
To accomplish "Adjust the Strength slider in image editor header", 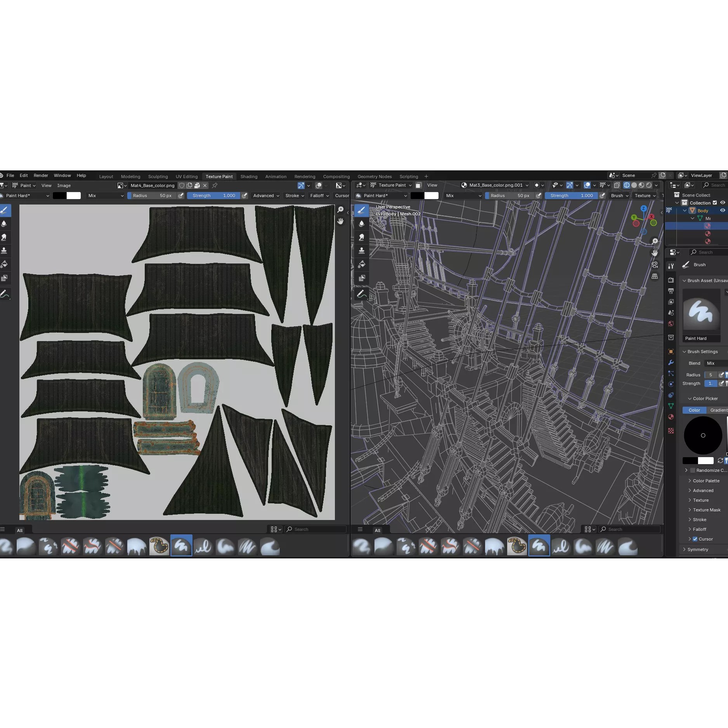I will pos(213,196).
